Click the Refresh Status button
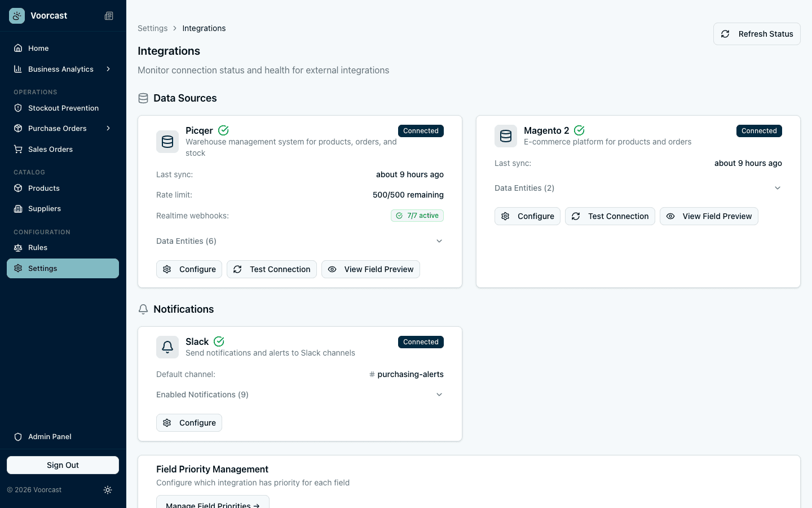This screenshot has height=508, width=812. click(757, 34)
